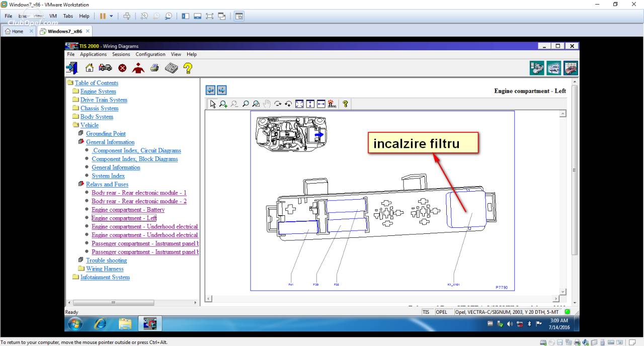Click the highlight tool next to fit width

click(x=332, y=104)
